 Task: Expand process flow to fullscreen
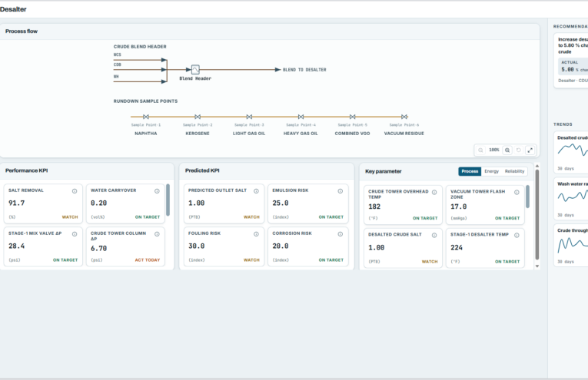[x=530, y=150]
